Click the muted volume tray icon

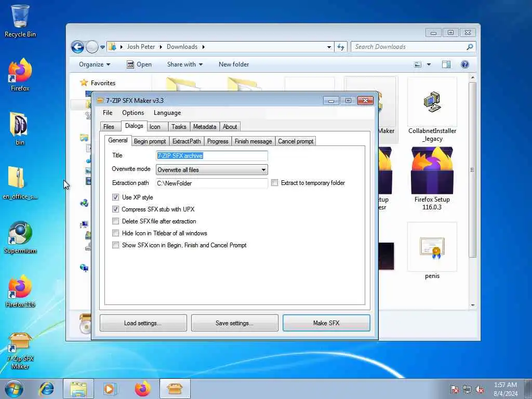(x=480, y=390)
